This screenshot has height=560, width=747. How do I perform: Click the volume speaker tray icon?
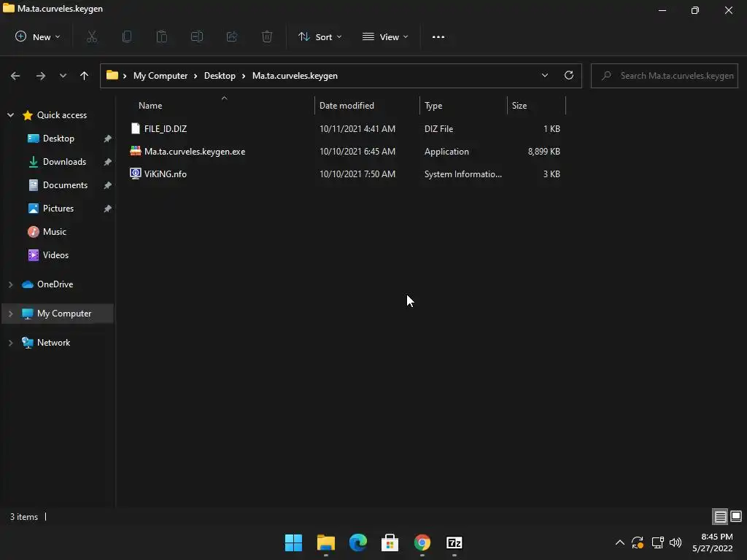coord(676,542)
